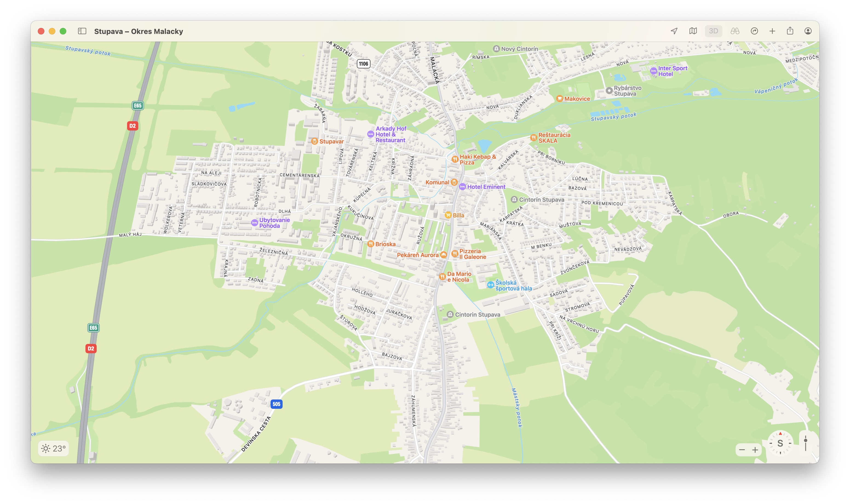The width and height of the screenshot is (850, 504).
Task: Click the share icon in the toolbar
Action: 790,31
